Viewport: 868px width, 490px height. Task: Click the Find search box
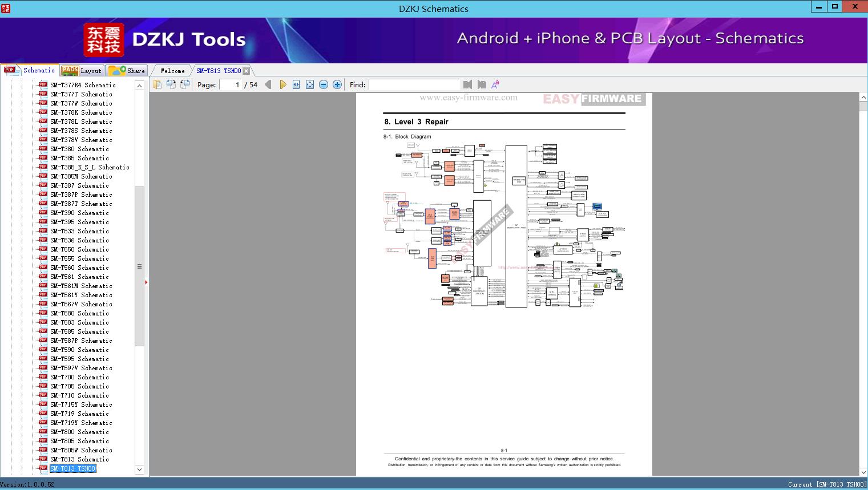tap(414, 84)
